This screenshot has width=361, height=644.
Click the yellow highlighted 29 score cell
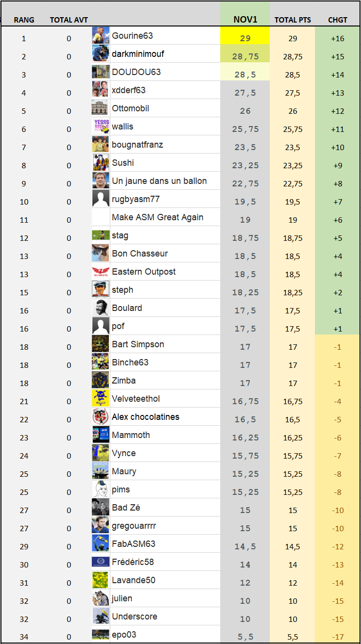(x=245, y=38)
